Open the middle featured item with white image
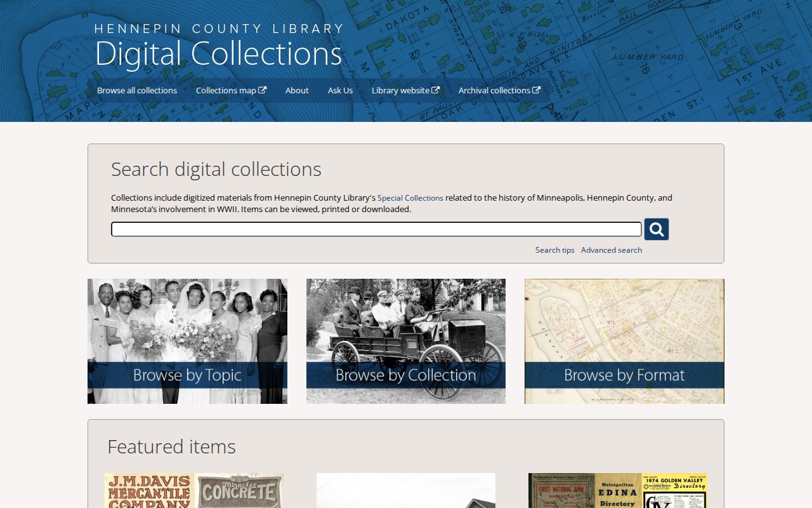 pyautogui.click(x=406, y=490)
